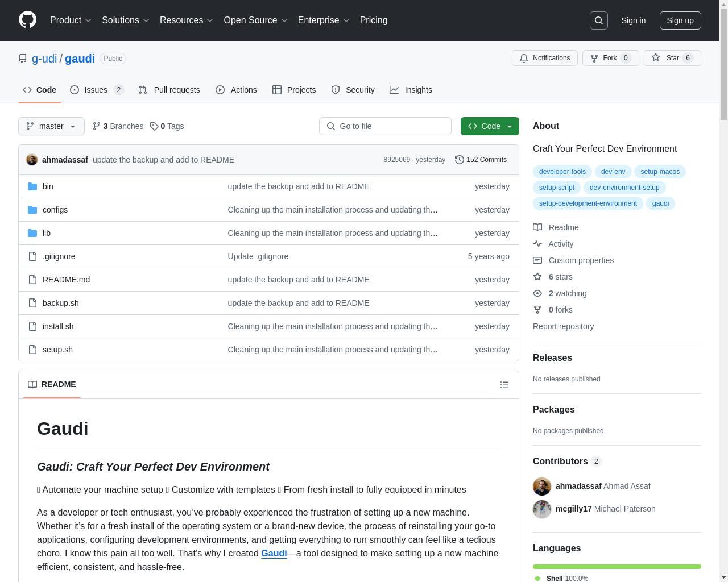Open the README outline list icon
The image size is (728, 582).
coord(504,385)
